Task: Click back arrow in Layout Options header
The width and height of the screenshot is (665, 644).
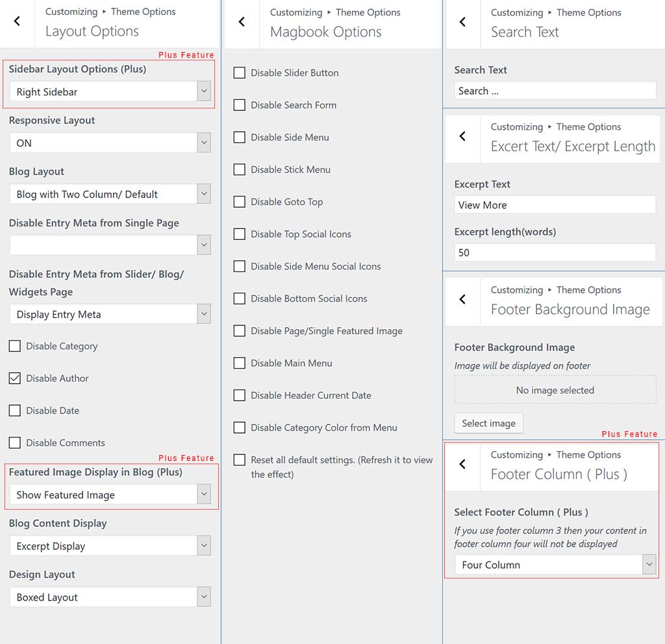Action: [x=17, y=21]
